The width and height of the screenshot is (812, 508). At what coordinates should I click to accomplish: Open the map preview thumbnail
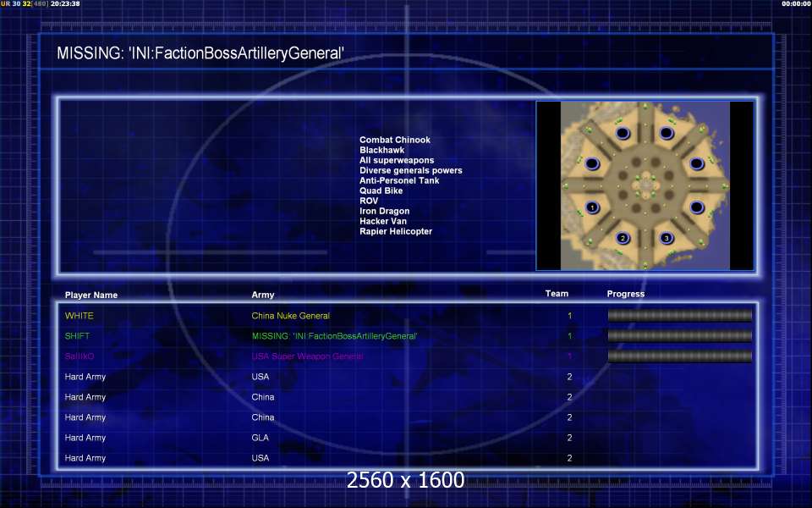[645, 185]
